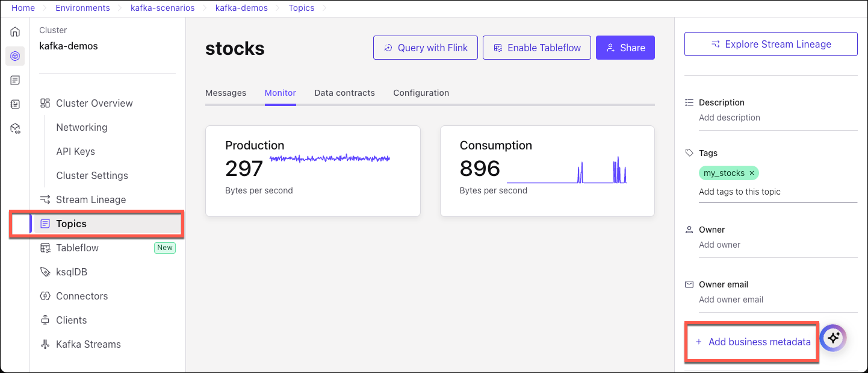Image resolution: width=868 pixels, height=373 pixels.
Task: Open the Home breadcrumb link
Action: (23, 8)
